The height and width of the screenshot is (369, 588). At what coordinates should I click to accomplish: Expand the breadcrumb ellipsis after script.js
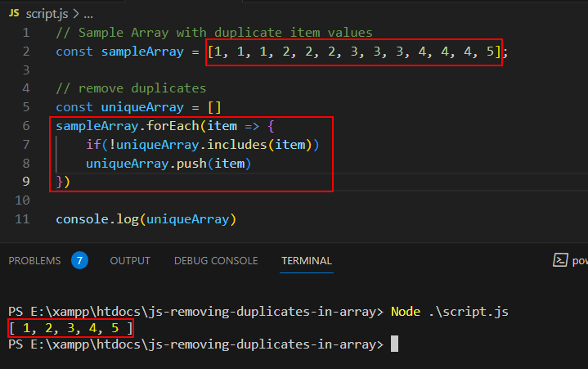(88, 14)
